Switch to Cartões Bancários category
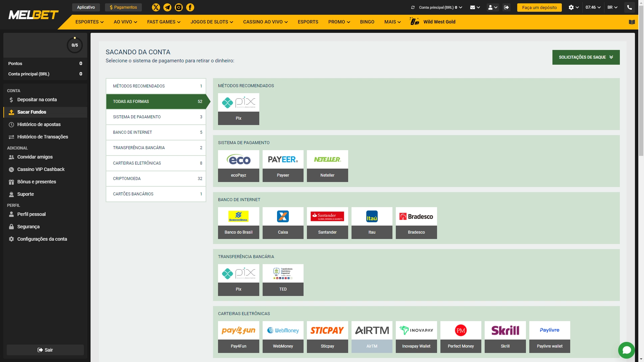The width and height of the screenshot is (644, 362). pos(156,194)
